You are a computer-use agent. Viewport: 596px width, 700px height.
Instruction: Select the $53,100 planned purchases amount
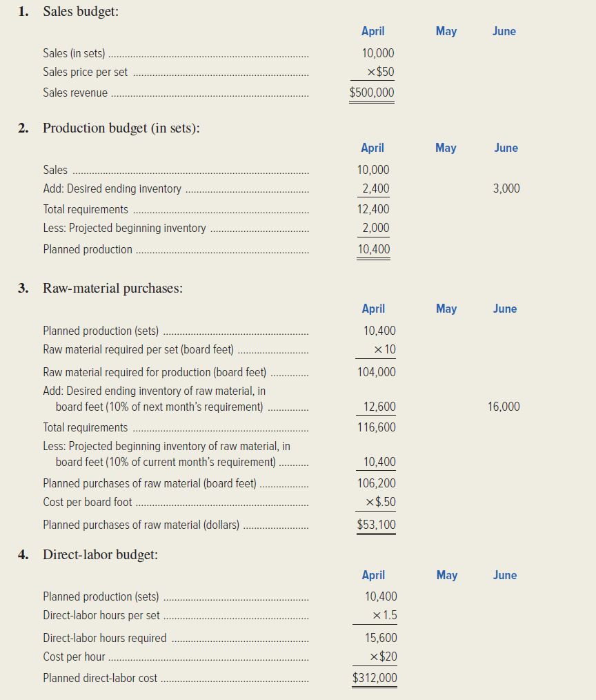(x=376, y=525)
